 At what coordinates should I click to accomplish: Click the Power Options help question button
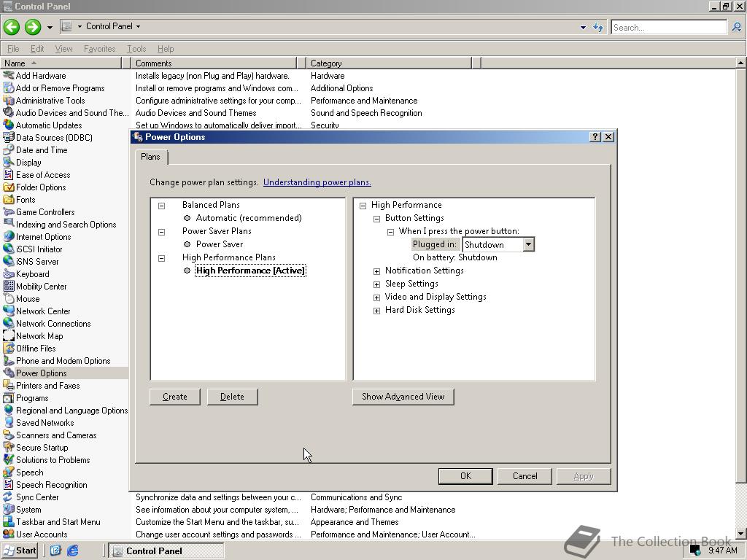pyautogui.click(x=595, y=136)
